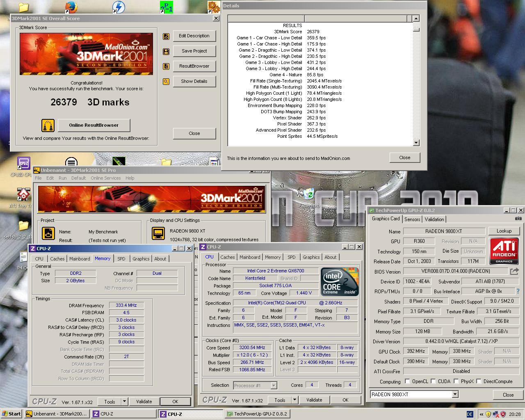
Task: Click the Online ResultBrowser icon with figures
Action: click(x=48, y=125)
